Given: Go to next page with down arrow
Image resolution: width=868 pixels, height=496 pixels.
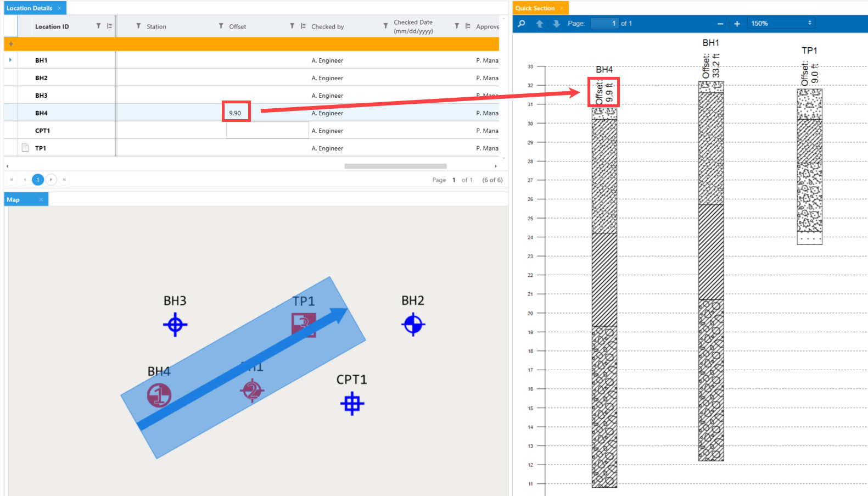Looking at the screenshot, I should [557, 24].
